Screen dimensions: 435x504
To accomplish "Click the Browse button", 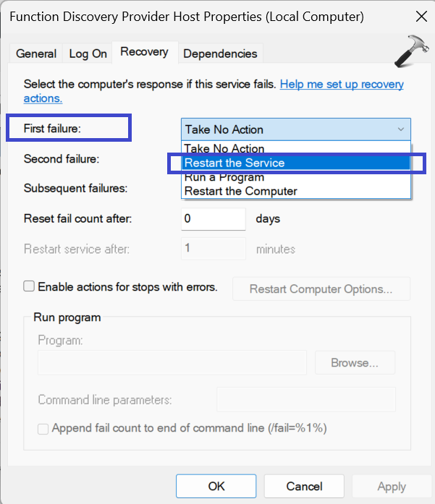I will [355, 362].
